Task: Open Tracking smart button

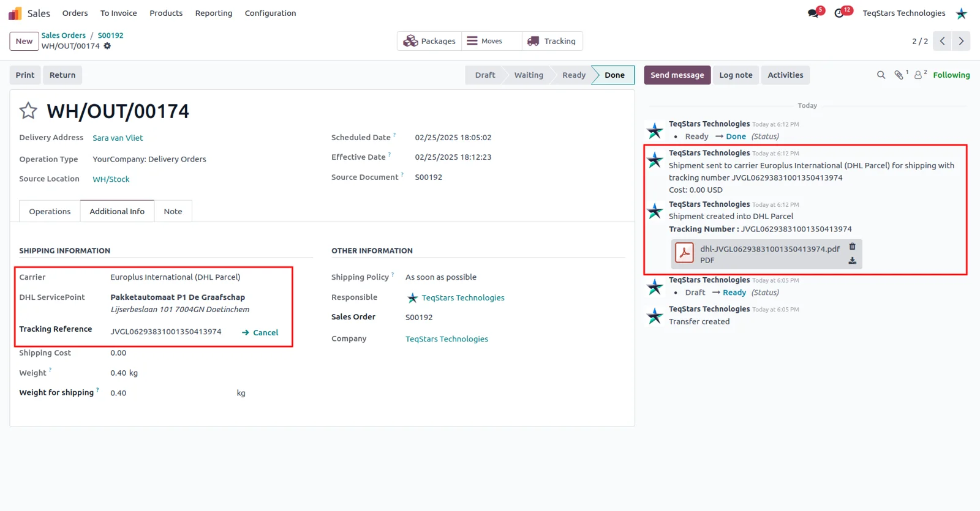Action: coord(552,41)
